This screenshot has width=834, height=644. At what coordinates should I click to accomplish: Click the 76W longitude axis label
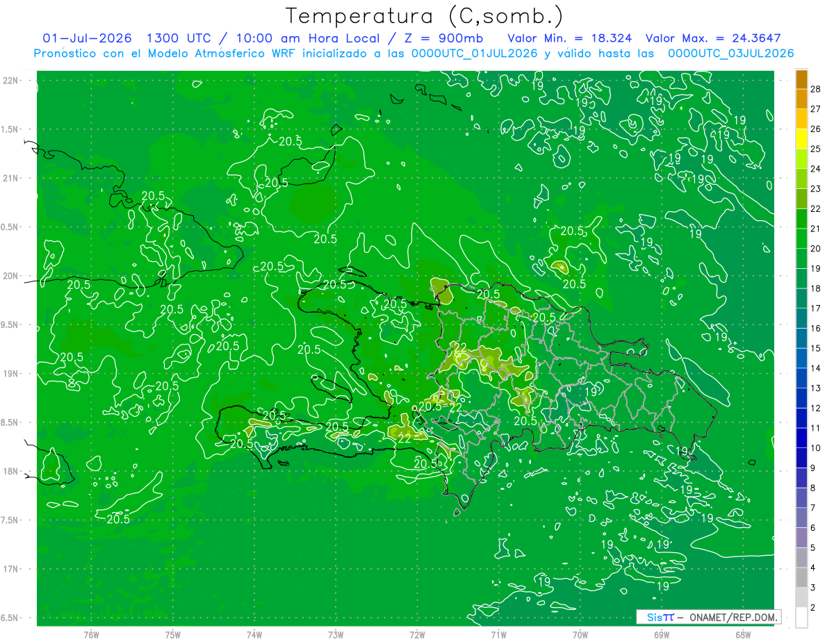coord(91,634)
